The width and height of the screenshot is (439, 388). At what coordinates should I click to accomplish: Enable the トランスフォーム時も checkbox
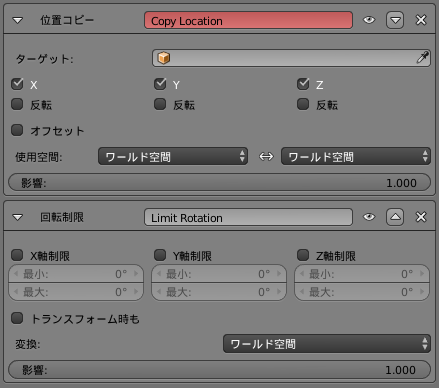[17, 318]
